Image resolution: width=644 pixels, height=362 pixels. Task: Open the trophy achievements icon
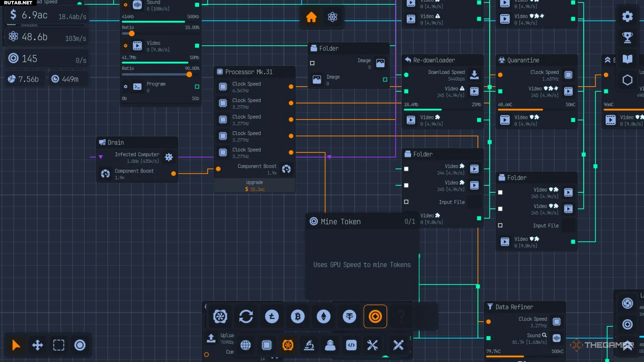coord(627,38)
